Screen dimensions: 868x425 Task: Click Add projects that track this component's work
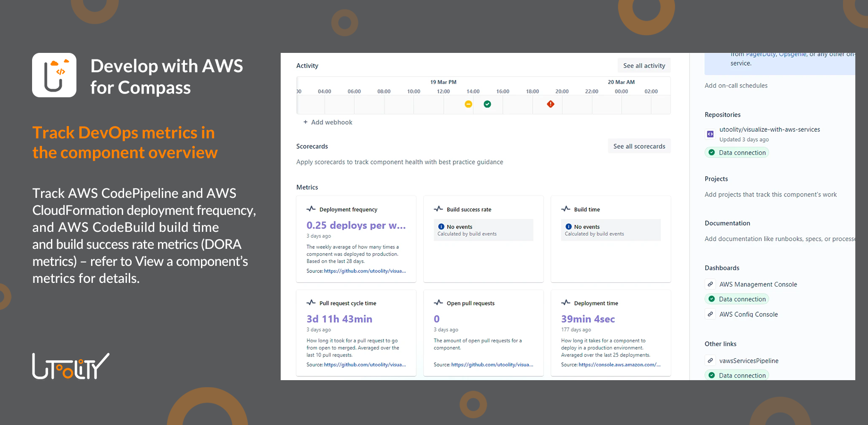[770, 195]
